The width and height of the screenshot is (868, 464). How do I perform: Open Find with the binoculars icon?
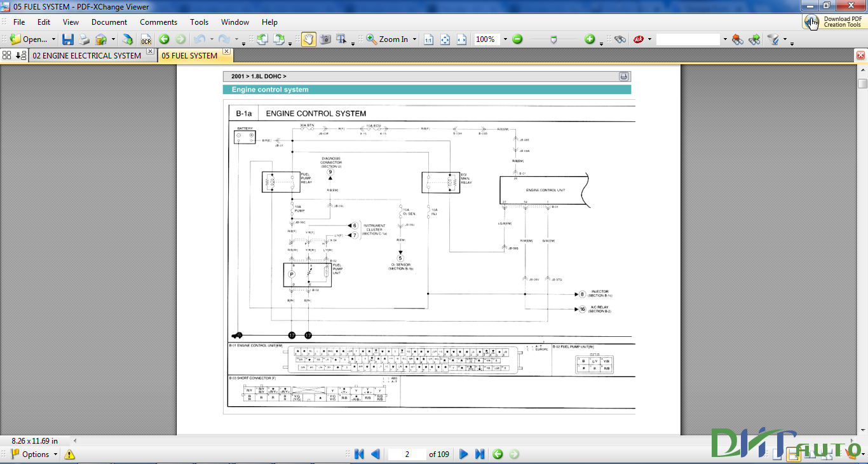[x=621, y=39]
